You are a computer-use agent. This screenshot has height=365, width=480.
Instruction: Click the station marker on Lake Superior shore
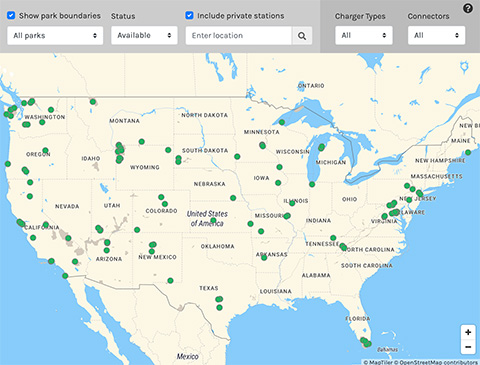click(x=282, y=122)
